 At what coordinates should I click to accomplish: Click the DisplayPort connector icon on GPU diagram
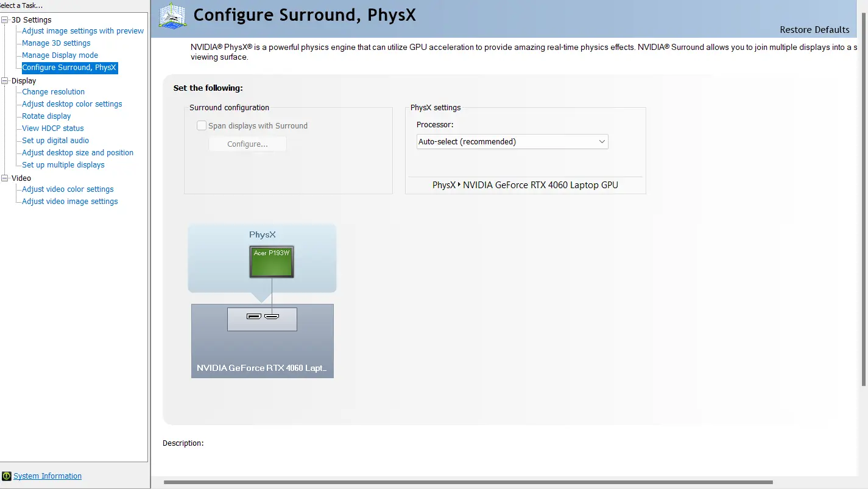click(x=253, y=317)
